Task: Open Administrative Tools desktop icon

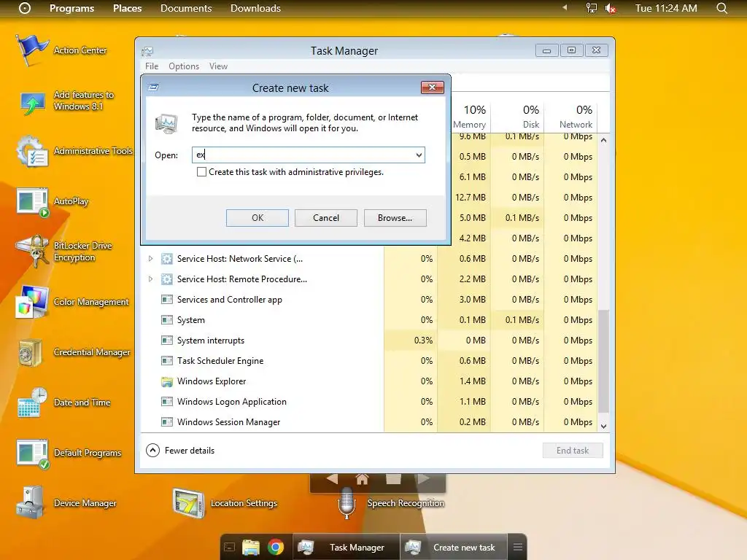Action: 32,151
